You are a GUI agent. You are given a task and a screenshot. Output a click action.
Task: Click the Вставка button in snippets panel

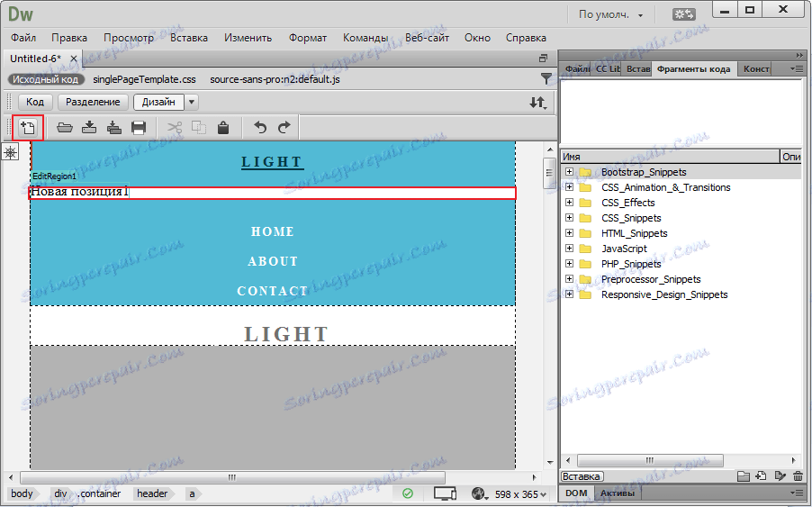click(582, 476)
